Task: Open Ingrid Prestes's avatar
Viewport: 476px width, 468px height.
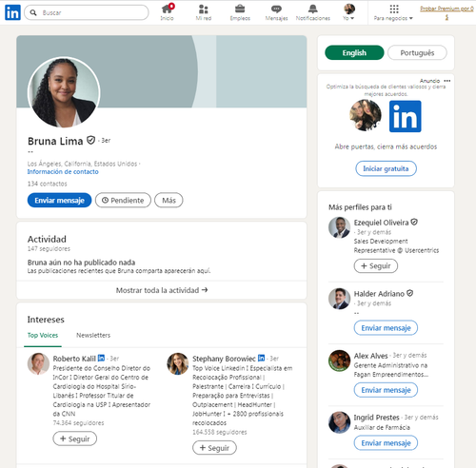Action: point(339,422)
